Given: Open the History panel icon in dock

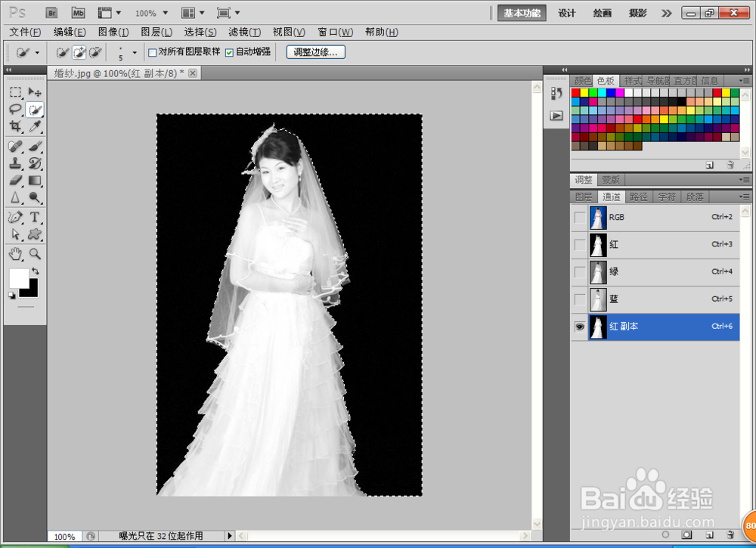Looking at the screenshot, I should (556, 94).
